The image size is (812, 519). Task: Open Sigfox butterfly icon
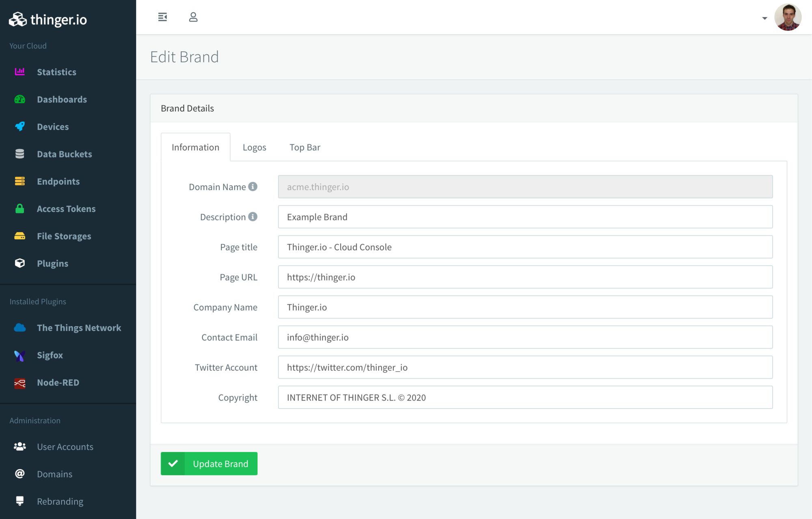click(x=19, y=355)
